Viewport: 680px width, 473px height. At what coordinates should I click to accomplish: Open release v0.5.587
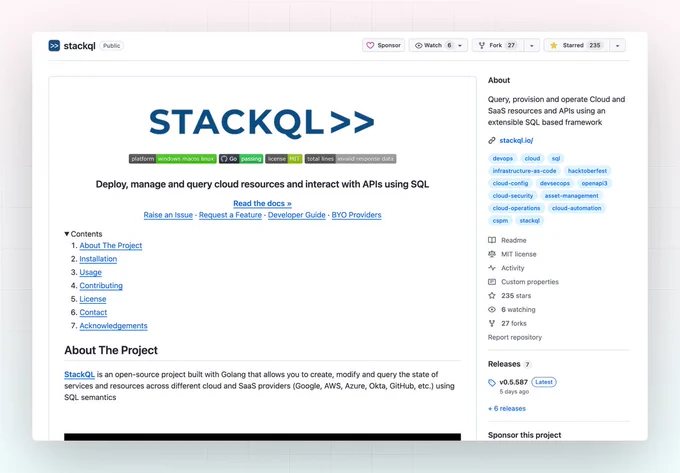pyautogui.click(x=513, y=382)
